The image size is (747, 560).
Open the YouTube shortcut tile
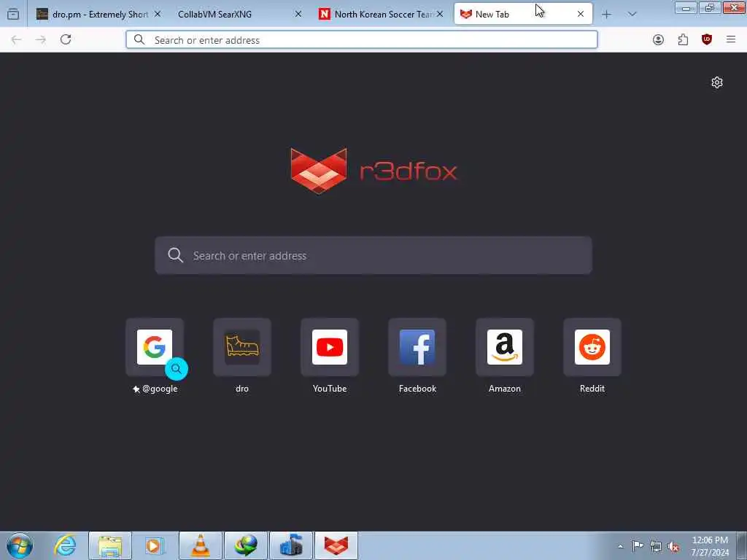pos(330,356)
